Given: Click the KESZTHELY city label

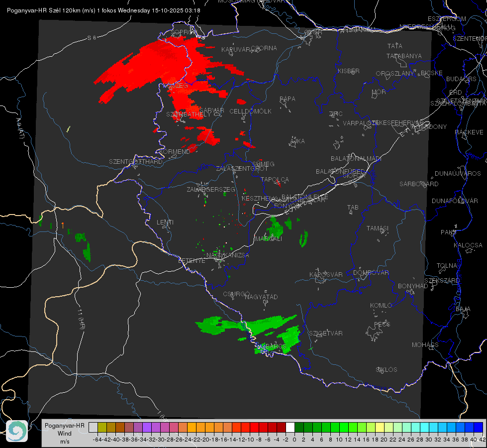Looking at the screenshot, I should pos(259,198).
